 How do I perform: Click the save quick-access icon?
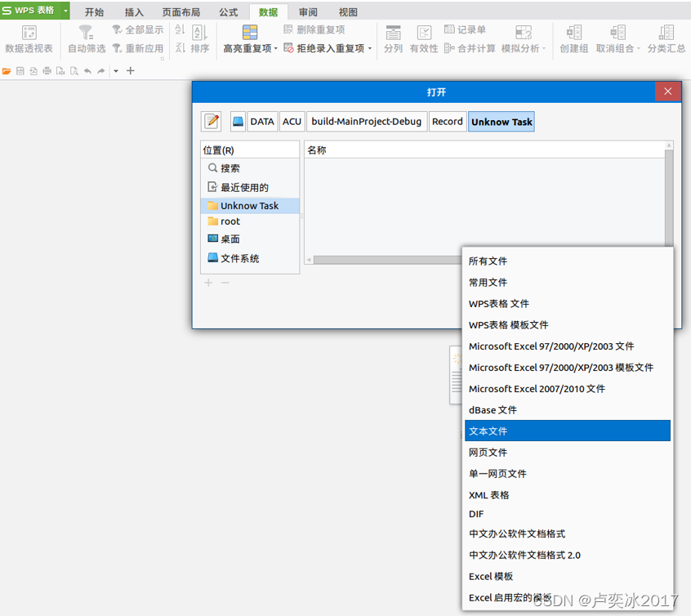click(20, 71)
